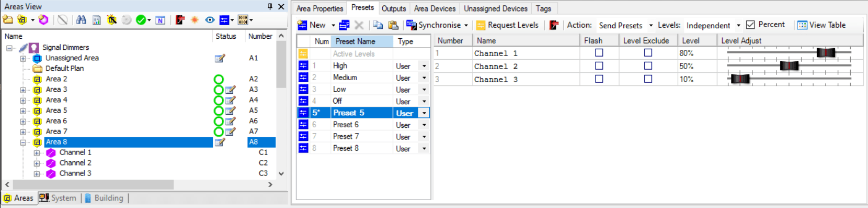Paste presets using the clipboard icon
This screenshot has height=208, width=868.
[x=393, y=25]
